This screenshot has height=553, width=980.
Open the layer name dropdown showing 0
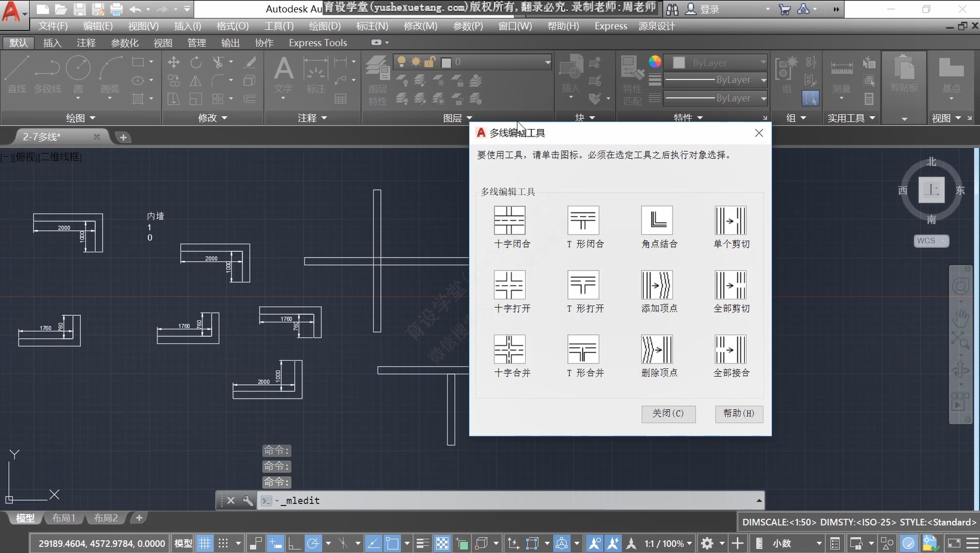pos(473,62)
